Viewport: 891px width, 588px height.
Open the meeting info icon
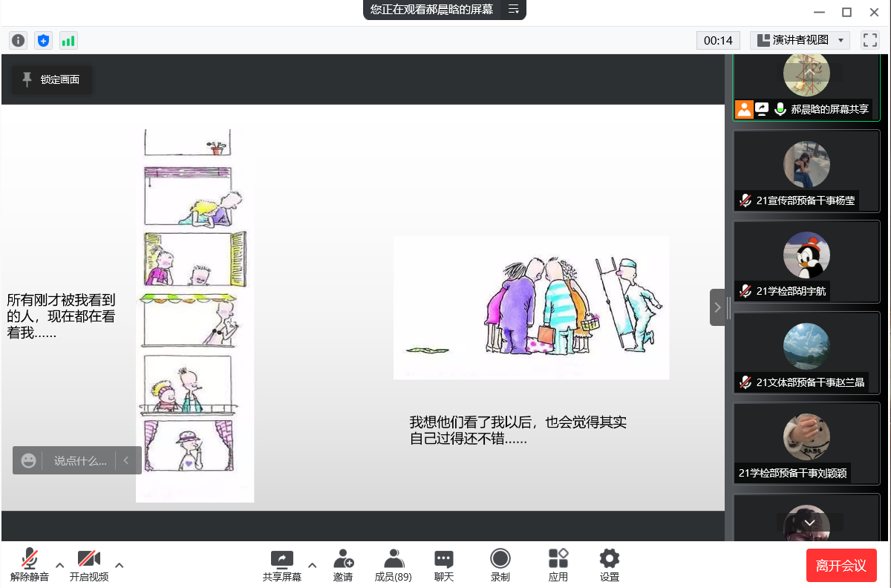tap(19, 41)
